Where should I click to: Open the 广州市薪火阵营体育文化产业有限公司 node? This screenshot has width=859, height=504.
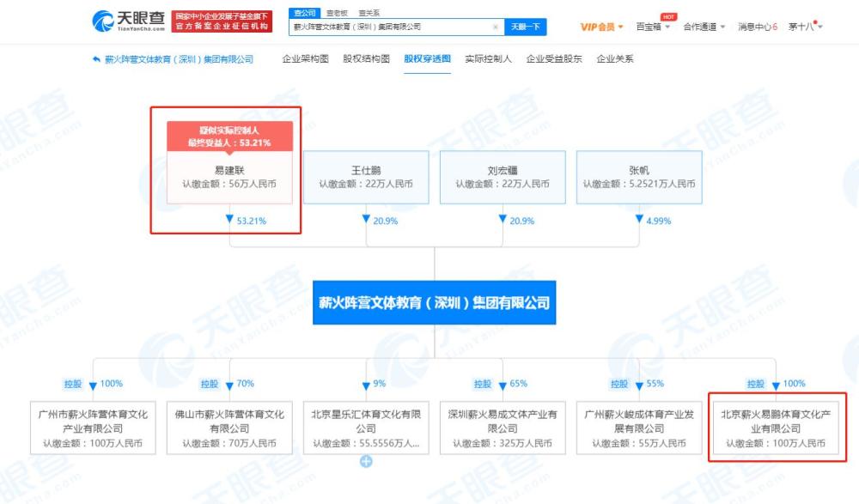point(93,428)
